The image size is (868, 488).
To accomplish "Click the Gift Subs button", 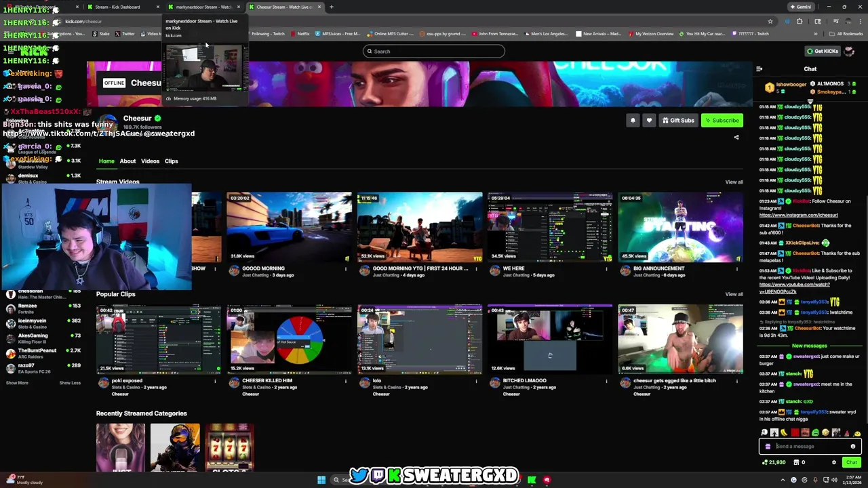I will pos(677,121).
